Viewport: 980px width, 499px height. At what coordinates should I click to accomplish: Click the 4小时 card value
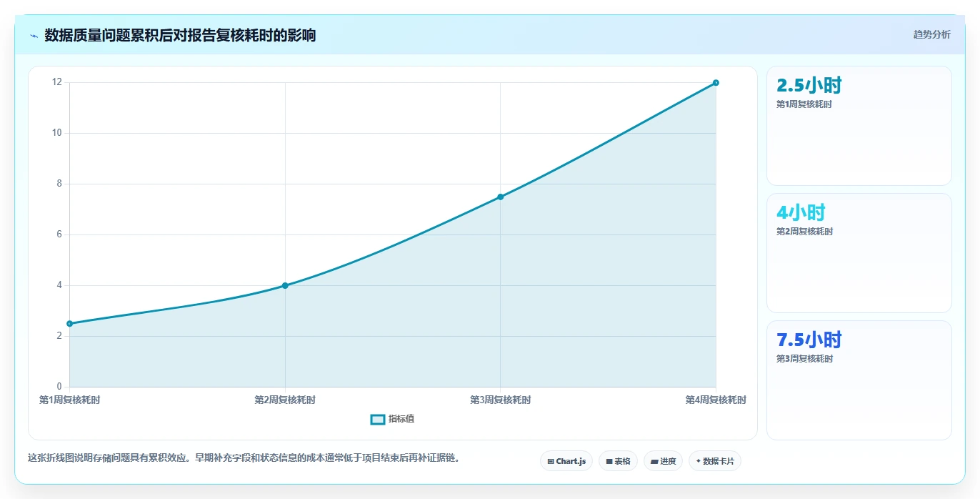801,212
